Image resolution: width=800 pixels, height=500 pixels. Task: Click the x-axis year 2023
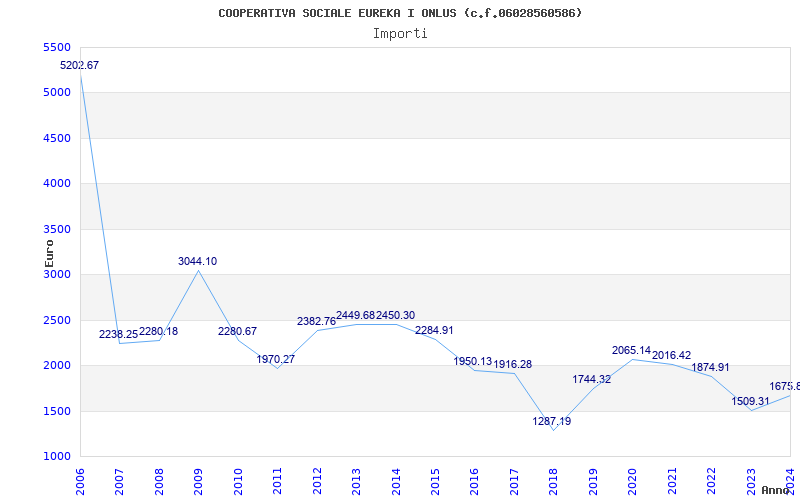[x=752, y=482]
